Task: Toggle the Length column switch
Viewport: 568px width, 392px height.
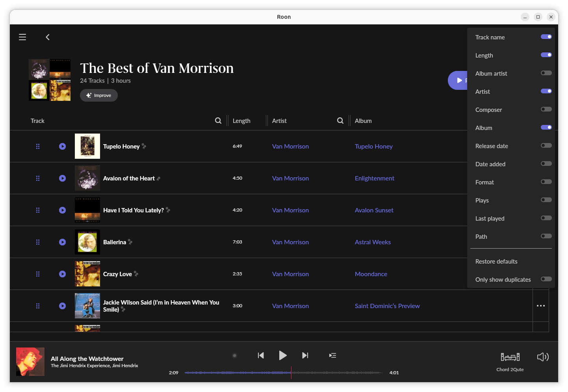Action: [546, 55]
